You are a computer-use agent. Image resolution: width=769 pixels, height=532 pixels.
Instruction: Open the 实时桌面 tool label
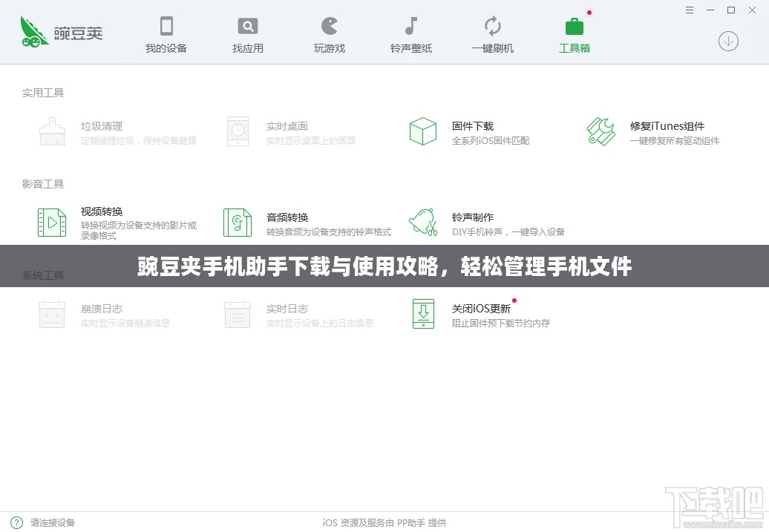(x=287, y=126)
